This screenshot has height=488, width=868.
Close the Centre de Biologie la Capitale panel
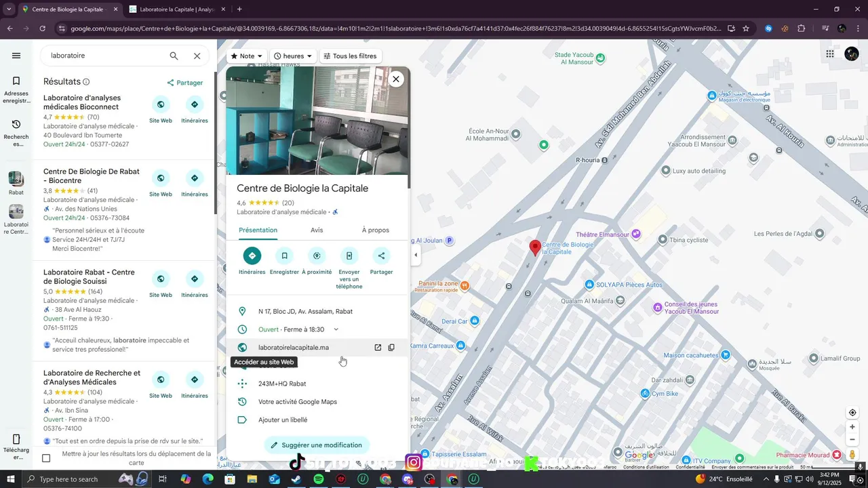[x=396, y=79]
